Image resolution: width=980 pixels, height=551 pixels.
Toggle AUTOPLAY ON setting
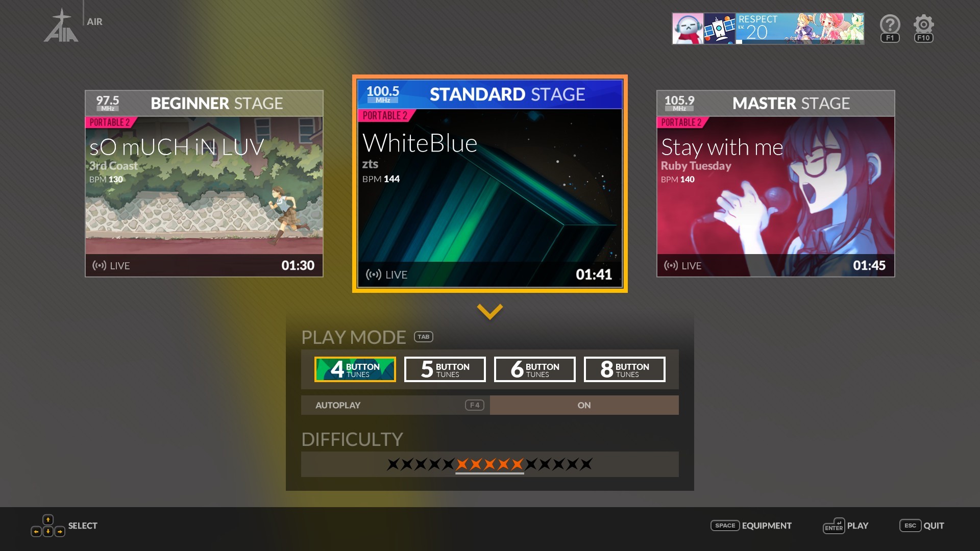point(583,405)
